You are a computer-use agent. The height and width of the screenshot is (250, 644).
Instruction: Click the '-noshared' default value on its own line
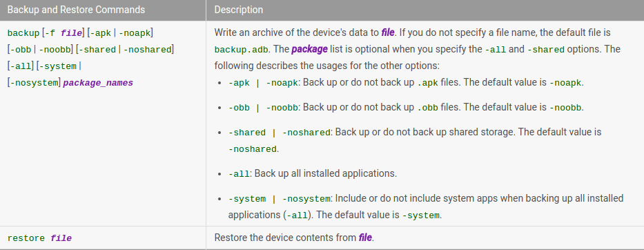[253, 149]
